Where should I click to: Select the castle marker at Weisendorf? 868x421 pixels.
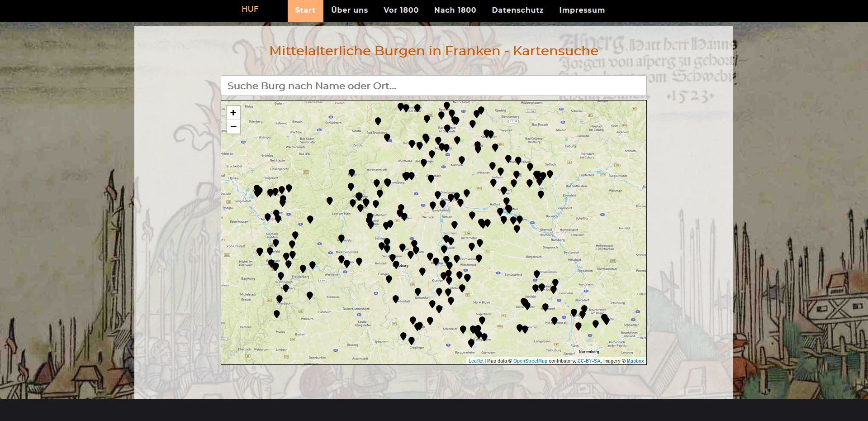(x=545, y=307)
